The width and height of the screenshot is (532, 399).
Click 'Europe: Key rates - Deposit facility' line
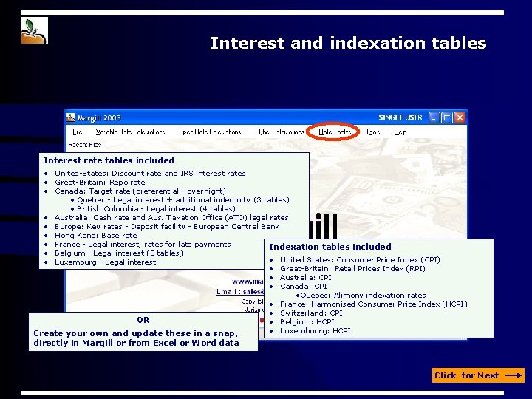(x=167, y=226)
